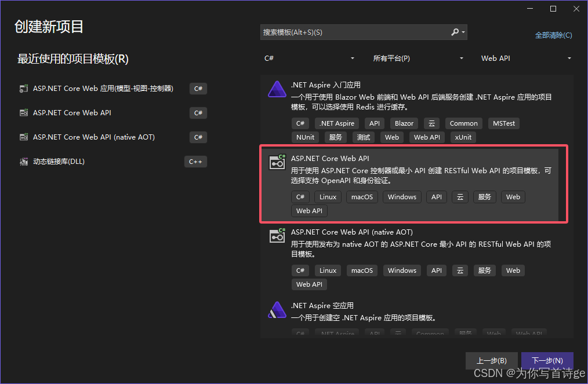Select ASP.NET Core Web API title in template list

point(330,159)
